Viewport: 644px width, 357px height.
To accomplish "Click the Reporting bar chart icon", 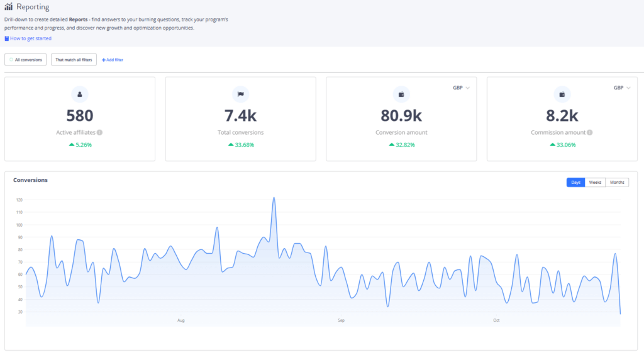I will [9, 7].
